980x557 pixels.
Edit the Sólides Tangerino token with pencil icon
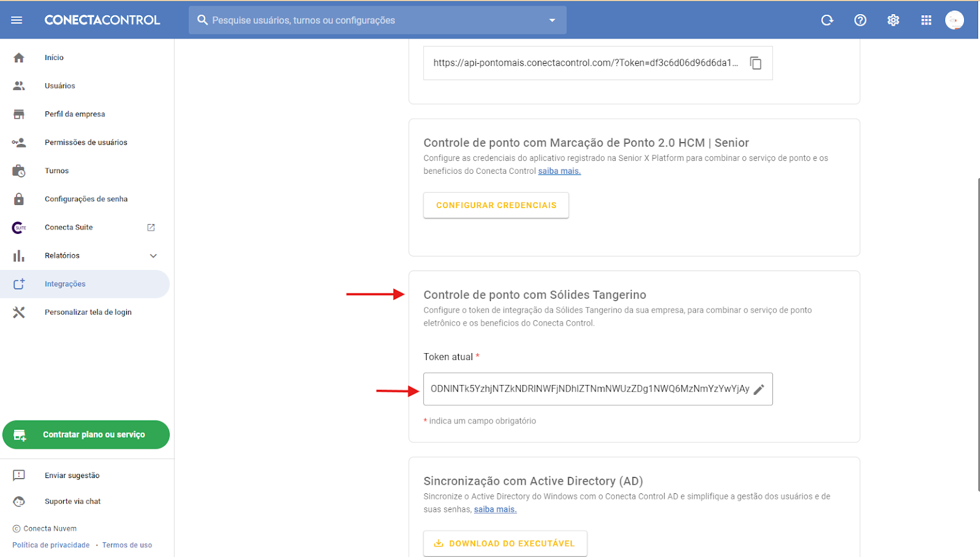click(x=759, y=389)
